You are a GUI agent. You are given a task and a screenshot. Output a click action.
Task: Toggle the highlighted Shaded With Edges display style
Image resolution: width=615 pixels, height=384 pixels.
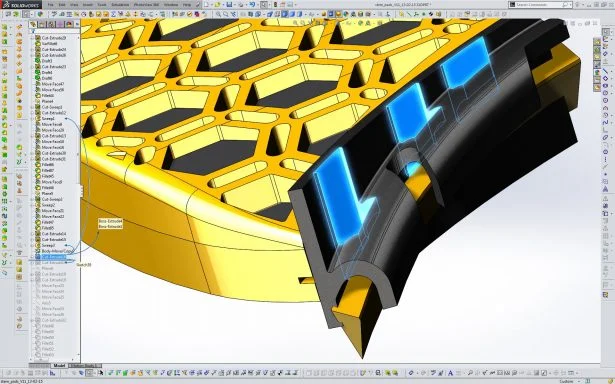click(285, 14)
